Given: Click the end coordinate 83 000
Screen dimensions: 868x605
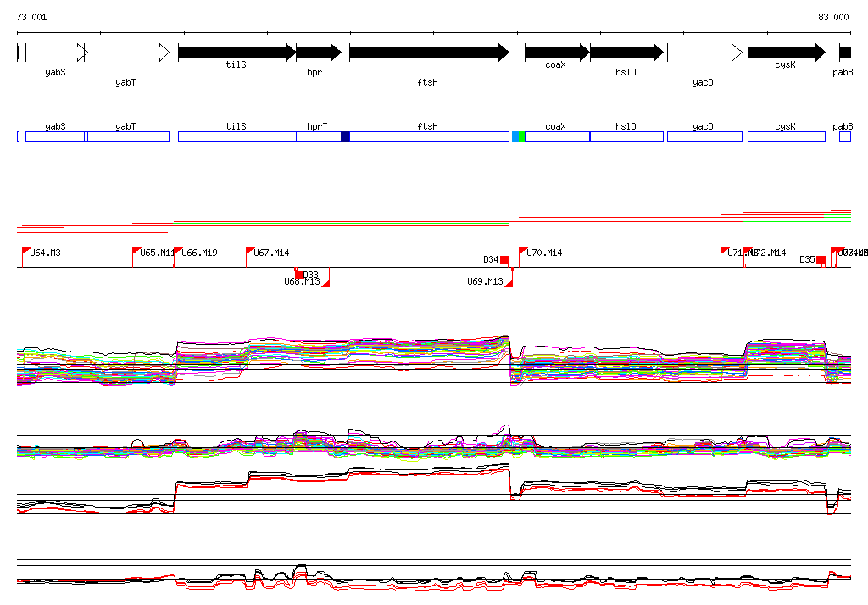Looking at the screenshot, I should tap(833, 17).
